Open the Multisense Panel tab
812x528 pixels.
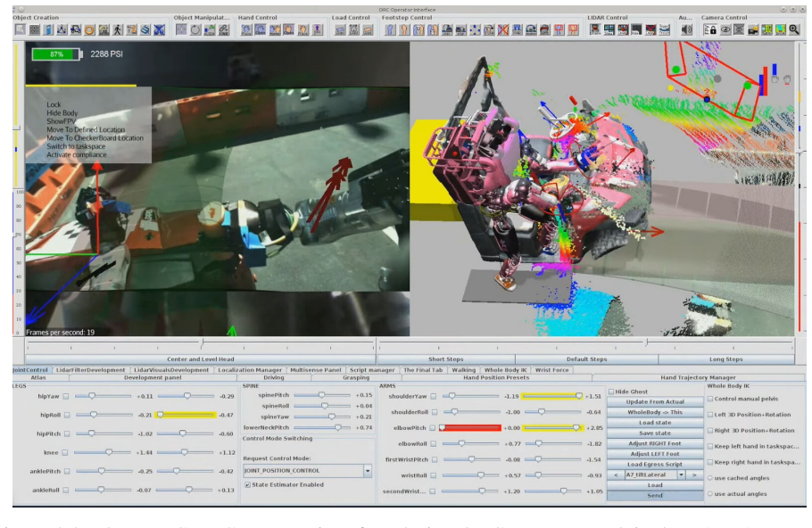(x=315, y=370)
